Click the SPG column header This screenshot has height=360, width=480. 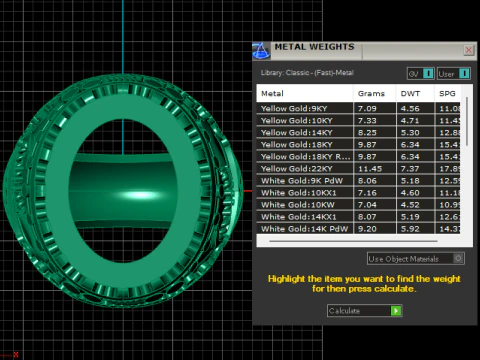point(447,93)
